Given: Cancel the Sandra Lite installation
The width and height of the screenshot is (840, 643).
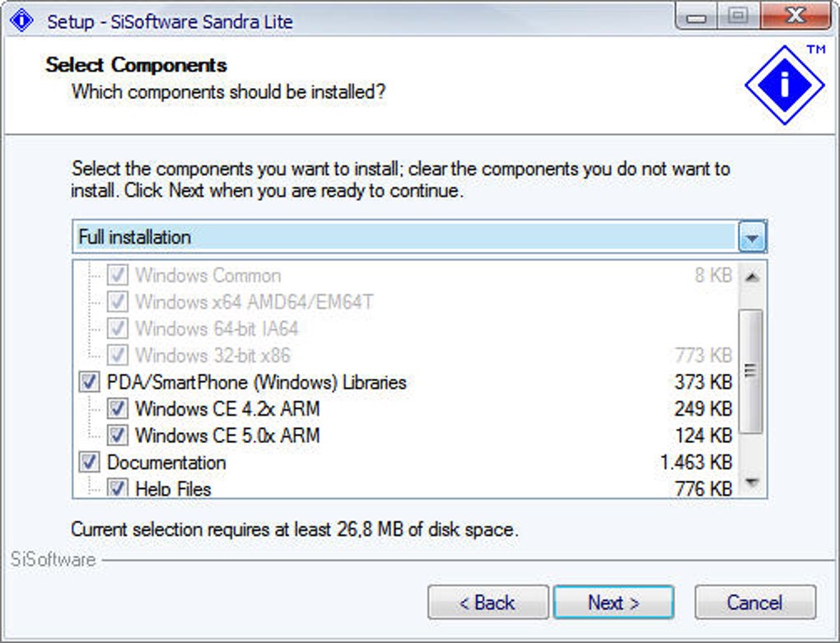Looking at the screenshot, I should click(x=754, y=603).
